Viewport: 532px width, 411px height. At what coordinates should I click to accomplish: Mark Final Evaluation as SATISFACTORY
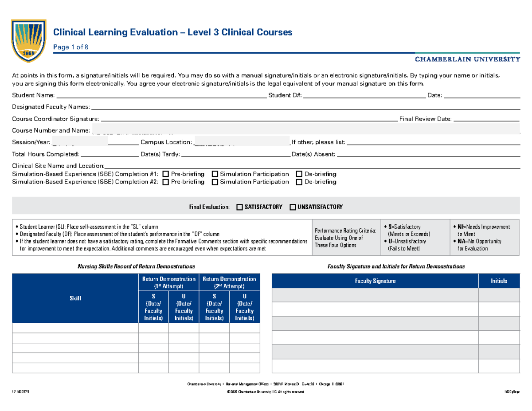(239, 207)
